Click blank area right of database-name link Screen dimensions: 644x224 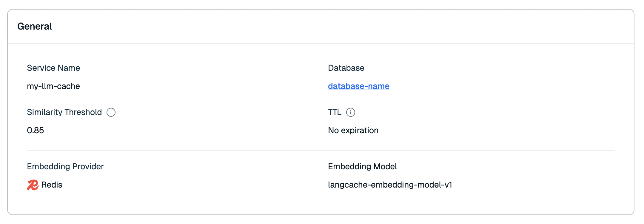tap(492, 86)
